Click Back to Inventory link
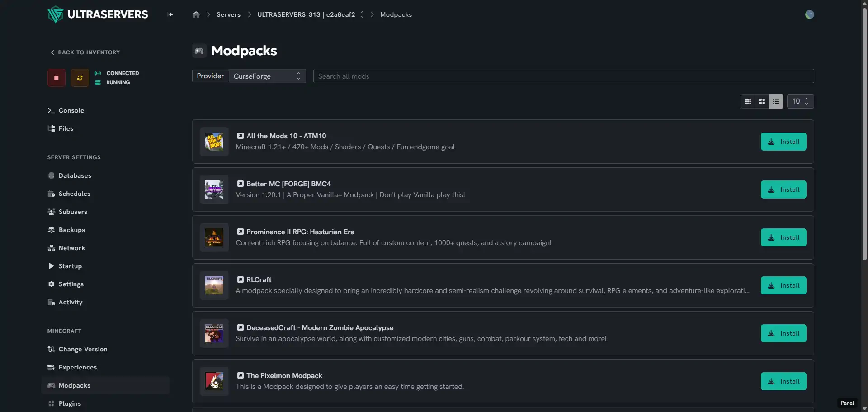 click(85, 52)
